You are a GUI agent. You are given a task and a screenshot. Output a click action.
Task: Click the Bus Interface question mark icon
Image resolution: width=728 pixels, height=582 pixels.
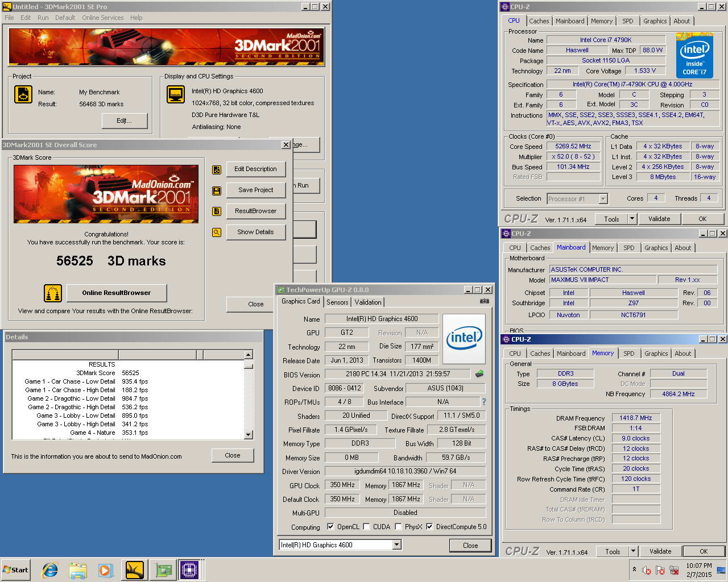point(484,402)
